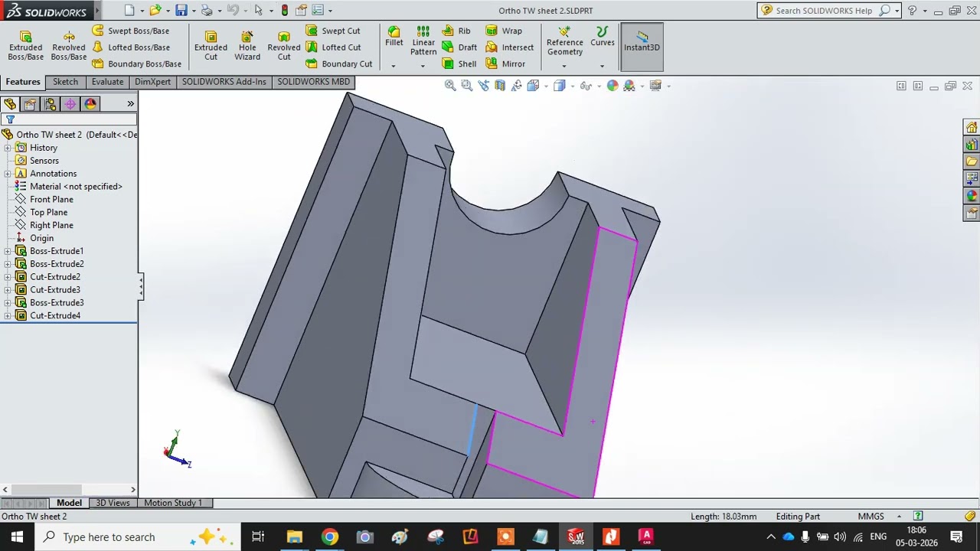Click Windows search box on taskbar
The height and width of the screenshot is (551, 980).
coord(137,537)
